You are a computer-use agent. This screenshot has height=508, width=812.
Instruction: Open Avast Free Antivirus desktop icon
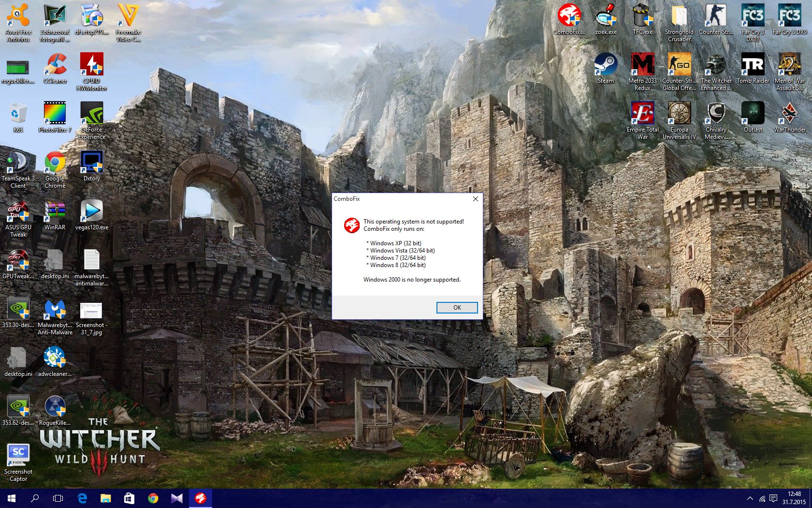pos(18,23)
